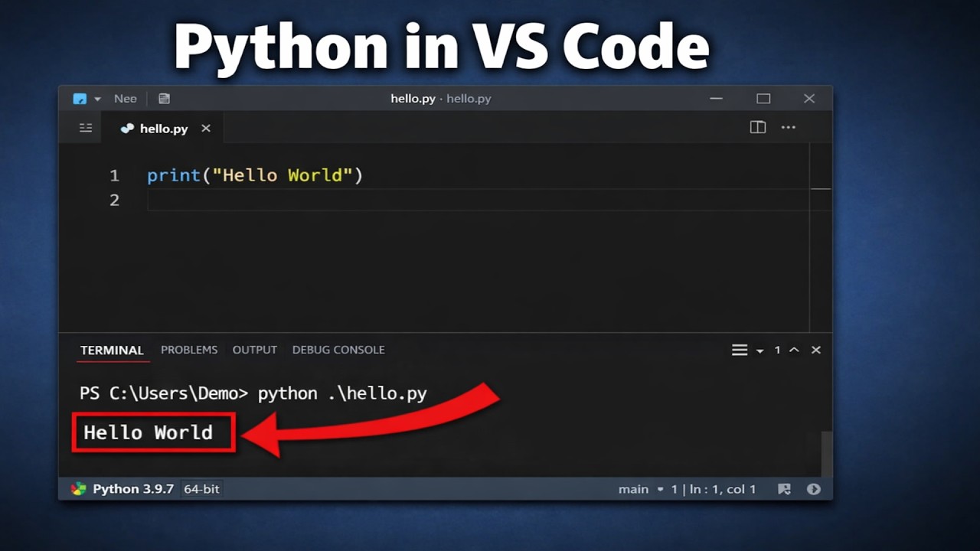Switch to the TERMINAL panel tab

pyautogui.click(x=112, y=350)
